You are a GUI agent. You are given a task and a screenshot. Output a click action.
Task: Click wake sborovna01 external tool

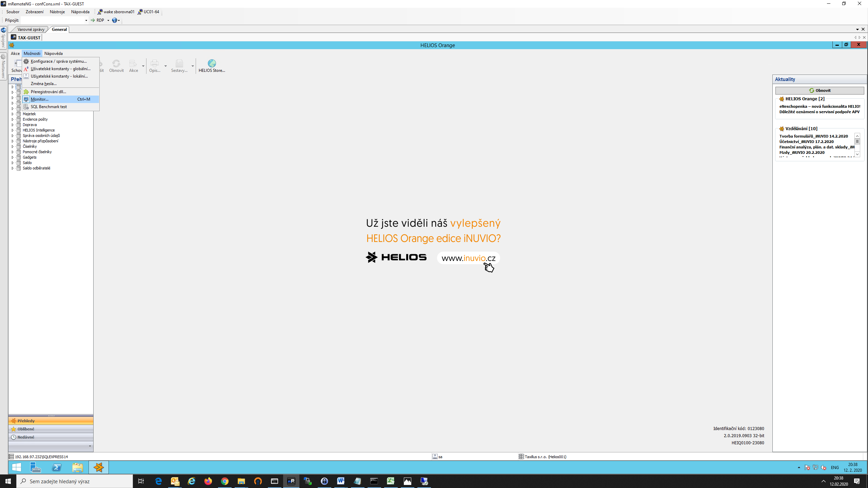click(116, 12)
